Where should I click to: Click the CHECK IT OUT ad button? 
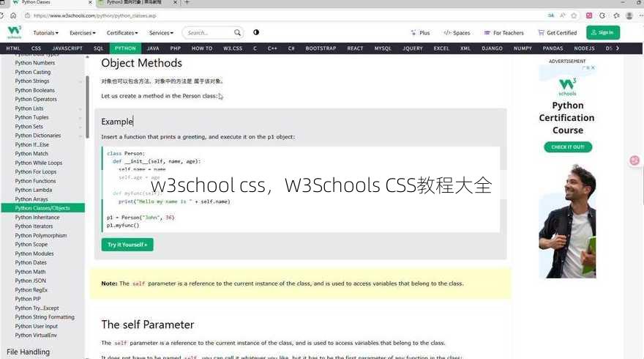pyautogui.click(x=568, y=147)
